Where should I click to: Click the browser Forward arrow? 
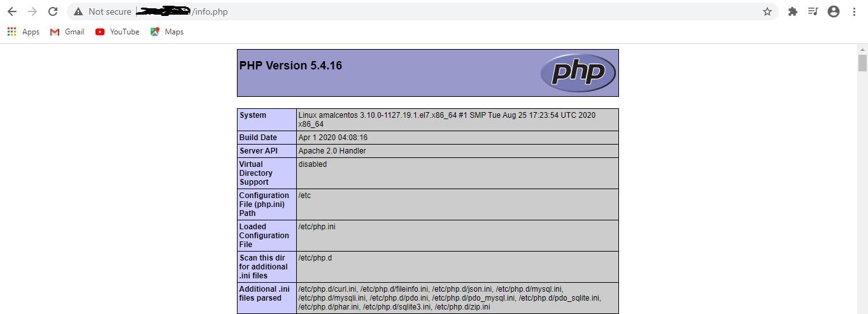(32, 11)
